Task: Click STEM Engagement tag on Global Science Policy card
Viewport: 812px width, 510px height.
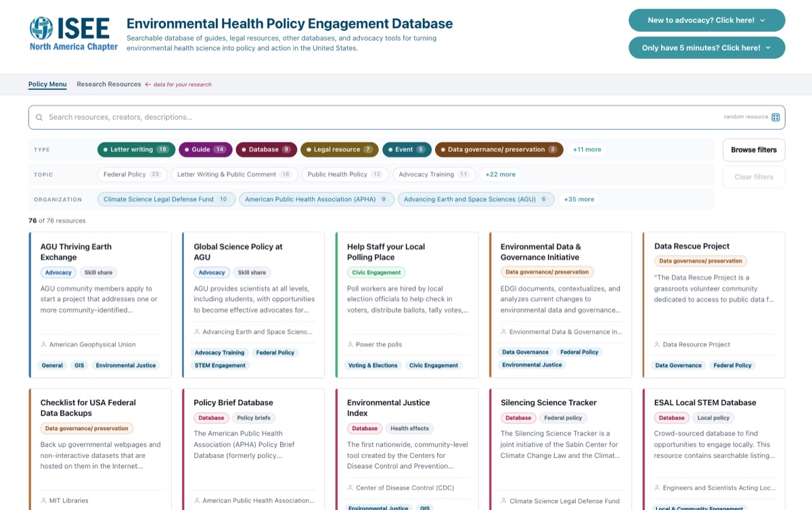Action: tap(221, 365)
